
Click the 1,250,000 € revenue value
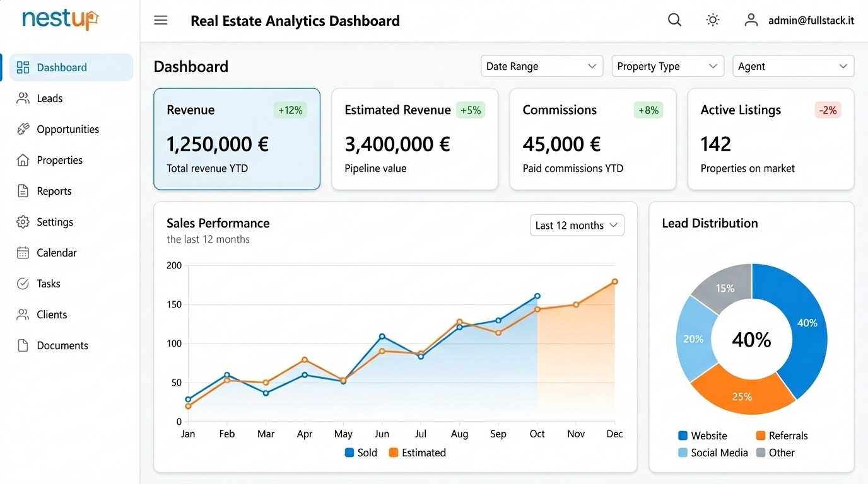tap(218, 144)
